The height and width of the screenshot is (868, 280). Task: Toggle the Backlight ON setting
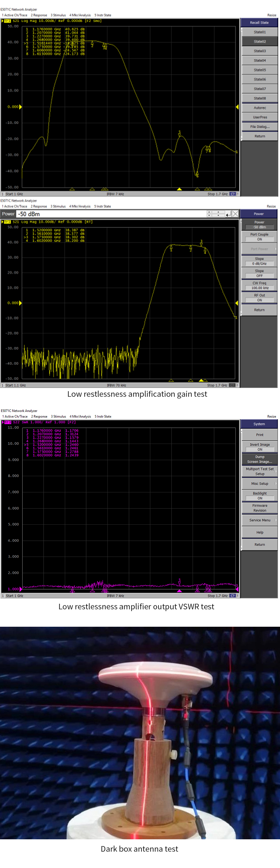click(259, 496)
